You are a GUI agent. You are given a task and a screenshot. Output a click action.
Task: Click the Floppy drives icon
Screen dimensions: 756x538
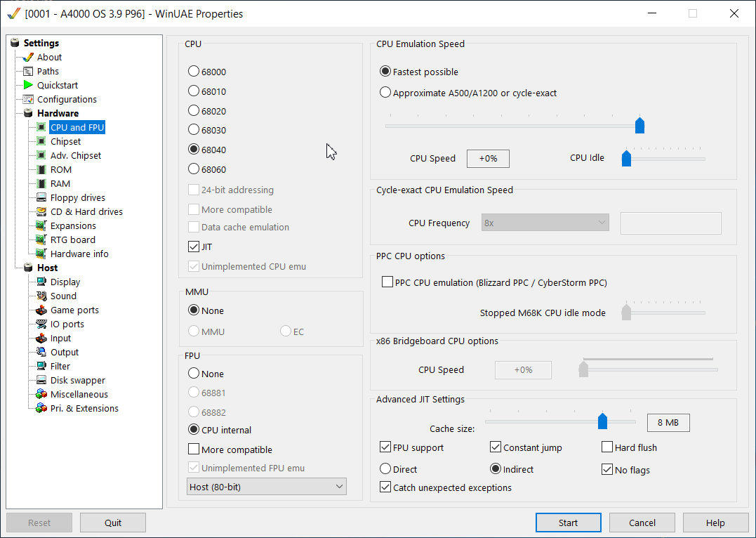(x=41, y=197)
